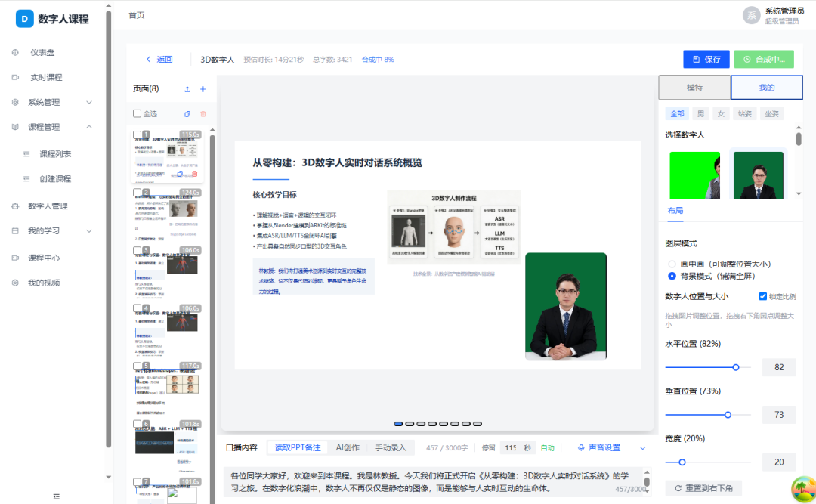The image size is (816, 504).
Task: Filter digital humans by 站姿
Action: click(x=745, y=113)
